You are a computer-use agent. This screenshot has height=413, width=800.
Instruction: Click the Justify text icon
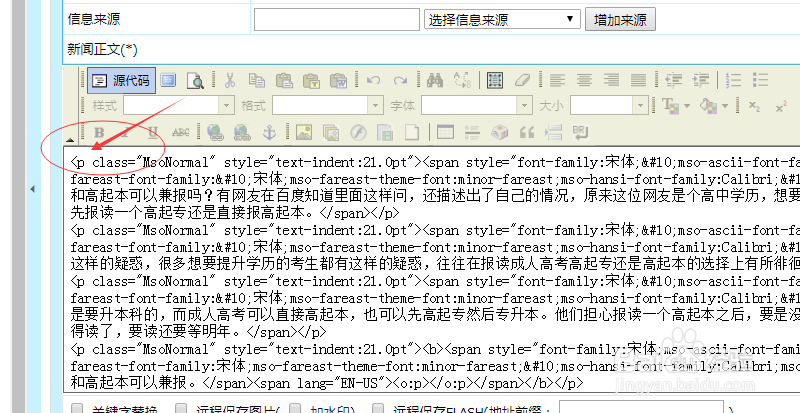click(x=638, y=80)
